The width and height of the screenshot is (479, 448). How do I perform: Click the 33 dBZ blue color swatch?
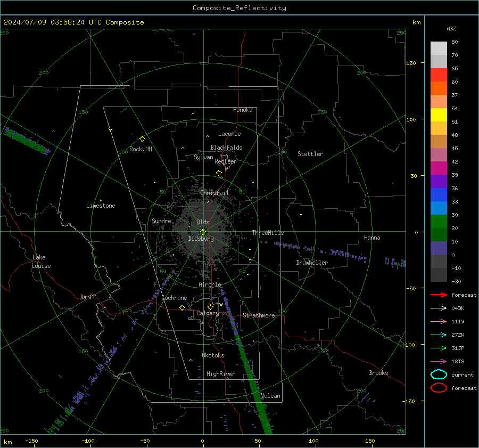point(439,208)
